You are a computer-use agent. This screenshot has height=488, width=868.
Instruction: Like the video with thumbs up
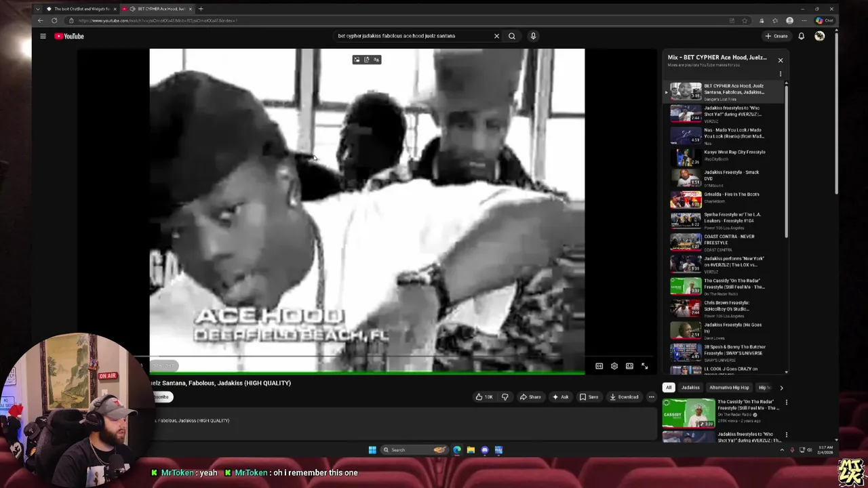[484, 396]
